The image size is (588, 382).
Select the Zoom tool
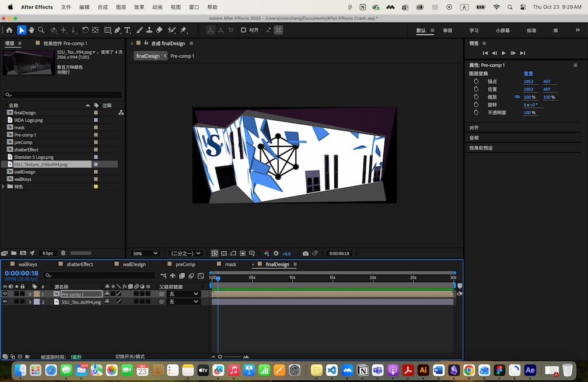tap(40, 30)
